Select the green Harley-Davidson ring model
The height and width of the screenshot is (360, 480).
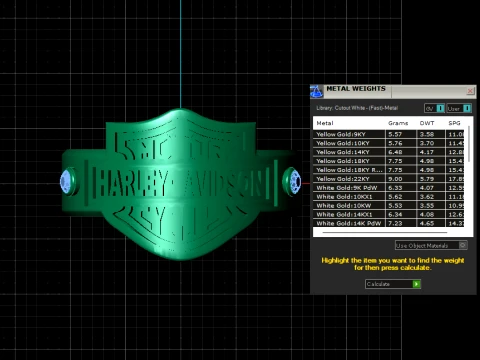(180, 183)
